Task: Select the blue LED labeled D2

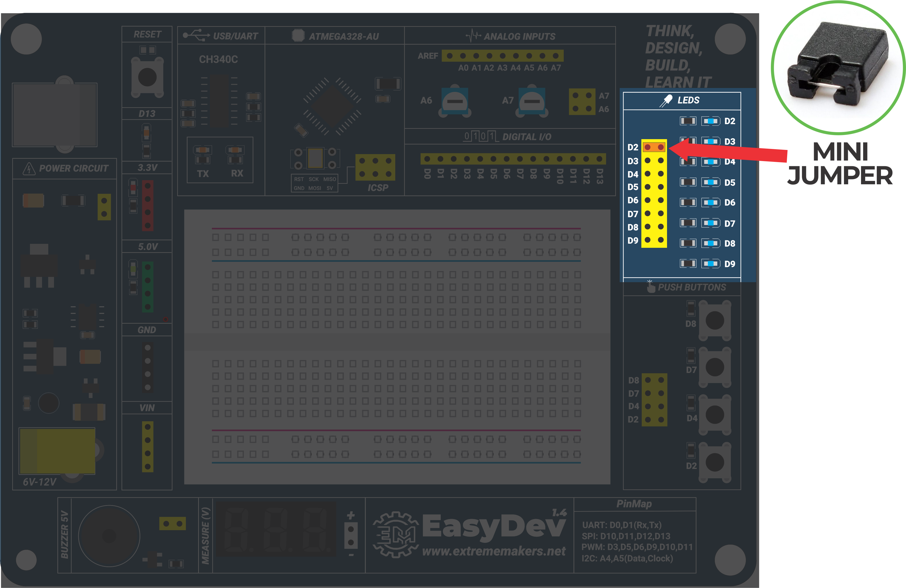Action: tap(711, 121)
